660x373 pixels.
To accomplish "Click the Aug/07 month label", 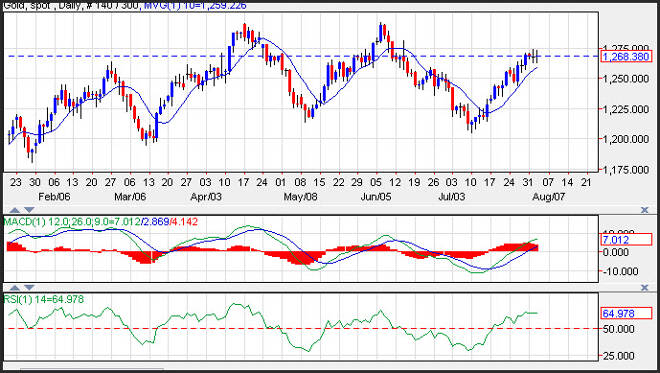I will (x=548, y=197).
